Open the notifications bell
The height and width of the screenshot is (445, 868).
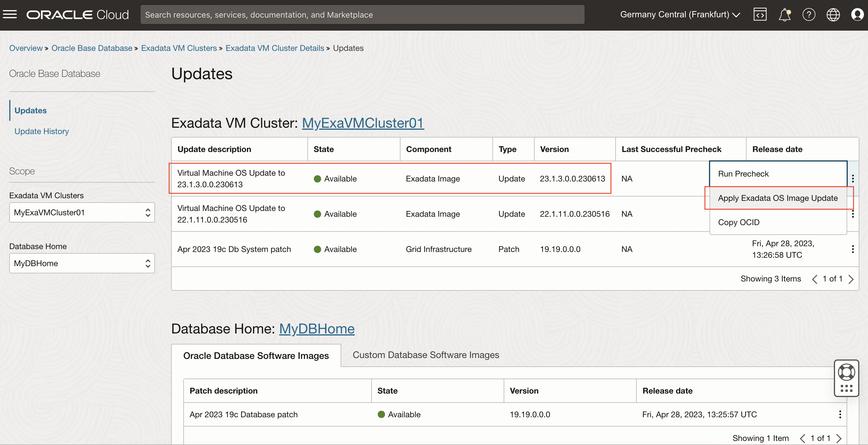click(784, 14)
